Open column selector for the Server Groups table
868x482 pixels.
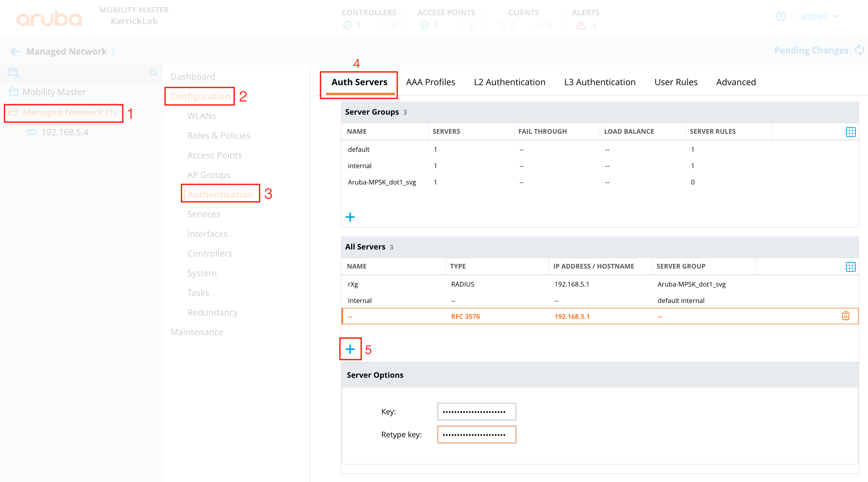pyautogui.click(x=851, y=132)
